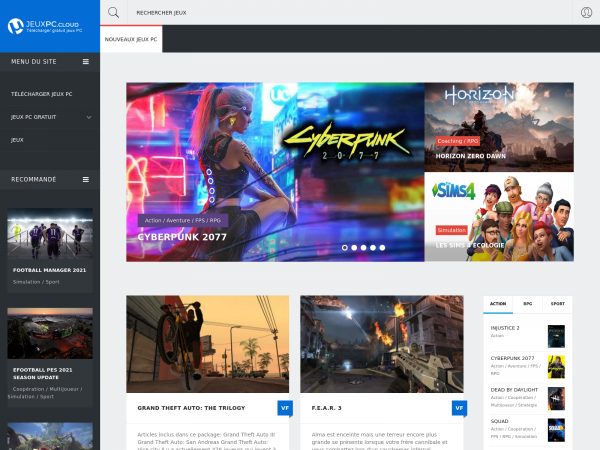
Task: Open the Nouveaux Jeux PC tab
Action: [131, 39]
